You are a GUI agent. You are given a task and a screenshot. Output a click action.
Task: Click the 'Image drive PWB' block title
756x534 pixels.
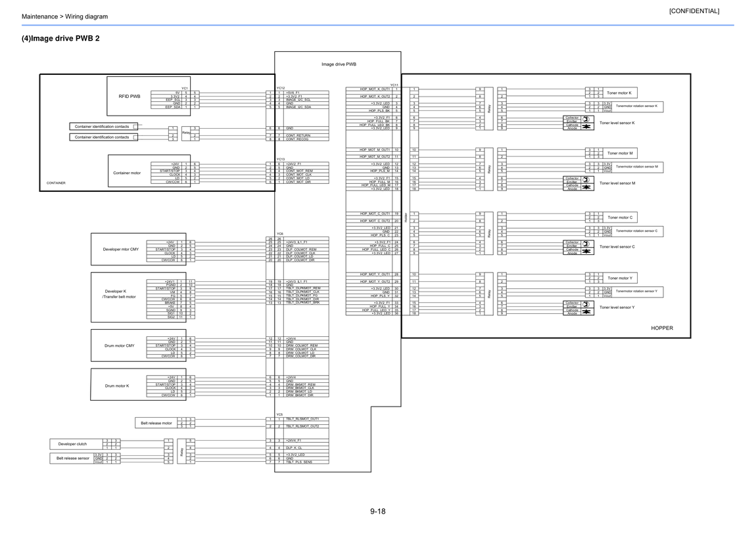pyautogui.click(x=339, y=64)
